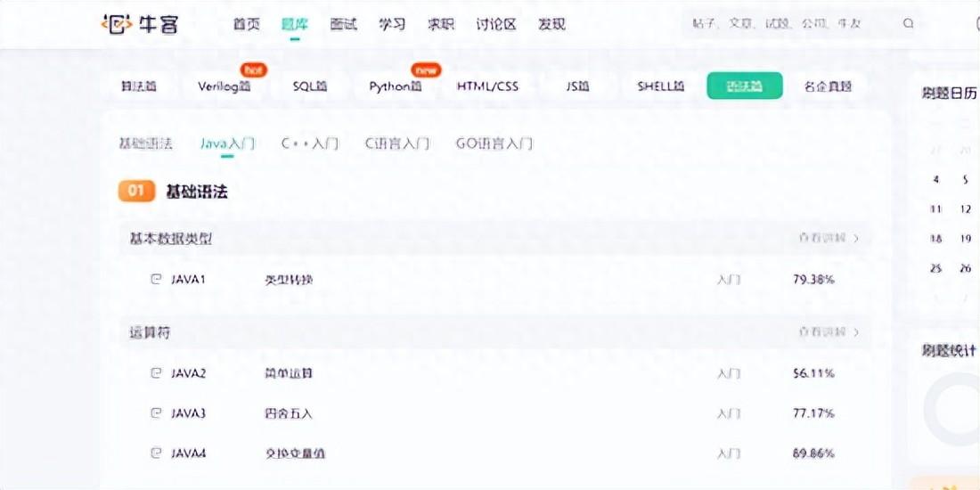Click the JAVA4 problem ID
980x490 pixels.
pos(188,453)
